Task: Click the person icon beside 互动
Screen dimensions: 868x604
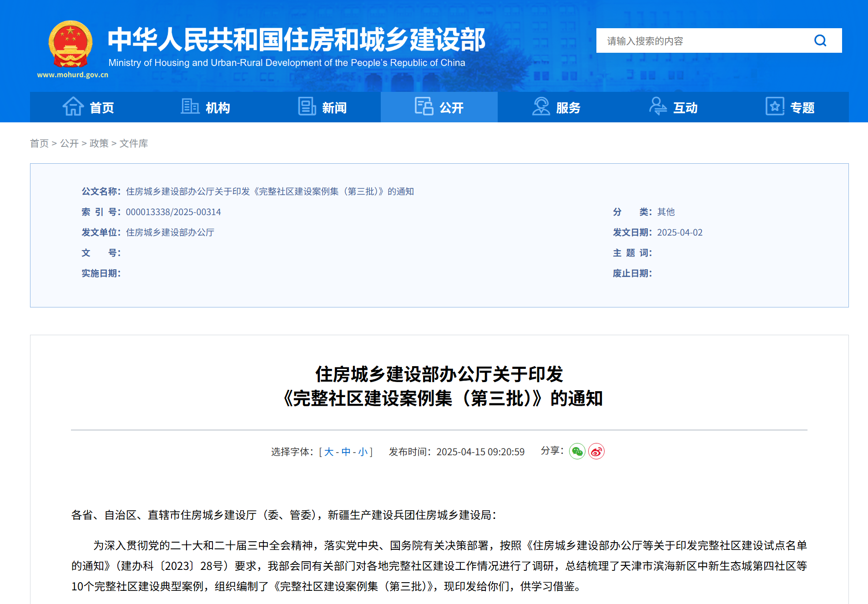Action: tap(658, 106)
